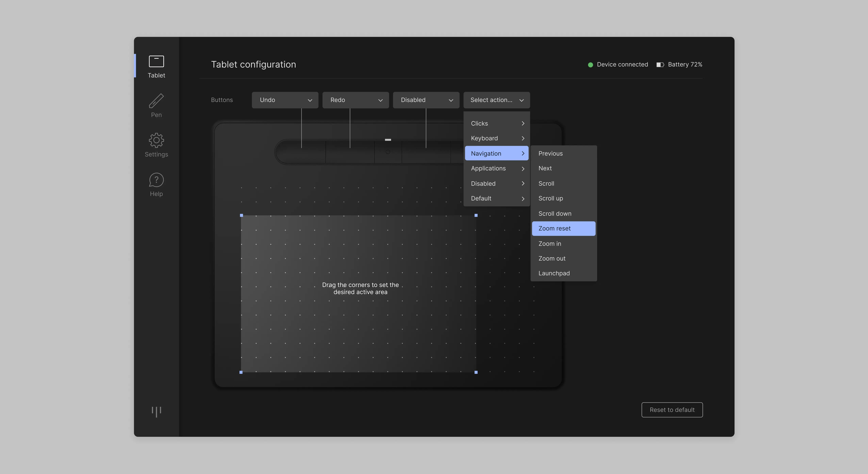Select the Launchpad action
This screenshot has height=474, width=868.
(563, 273)
